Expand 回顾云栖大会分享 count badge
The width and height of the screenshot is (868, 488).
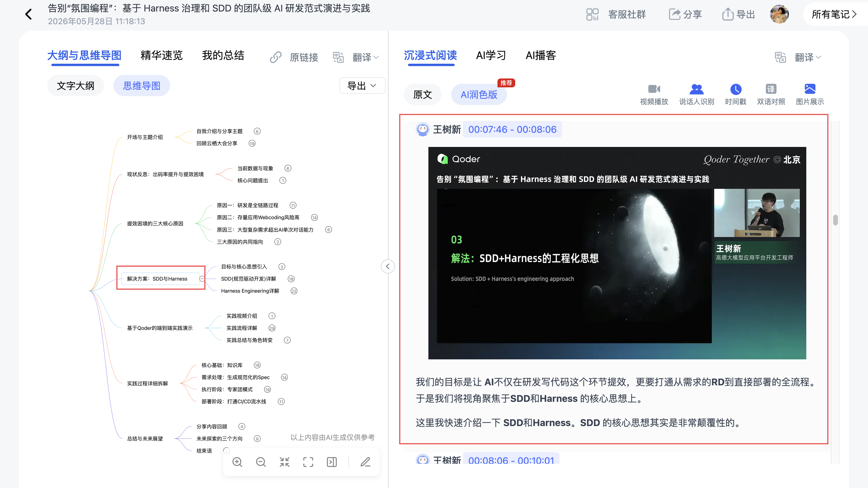point(252,143)
